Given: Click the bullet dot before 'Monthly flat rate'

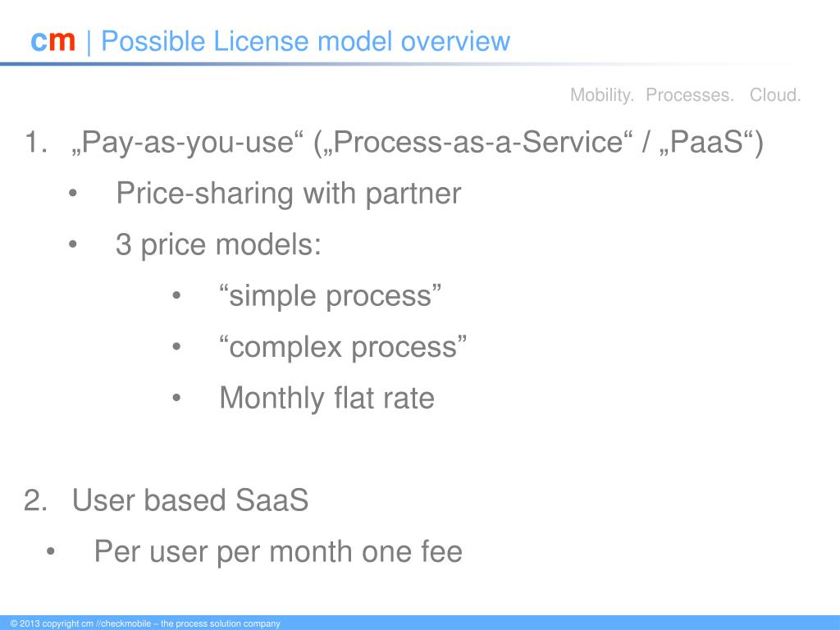Looking at the screenshot, I should [177, 398].
